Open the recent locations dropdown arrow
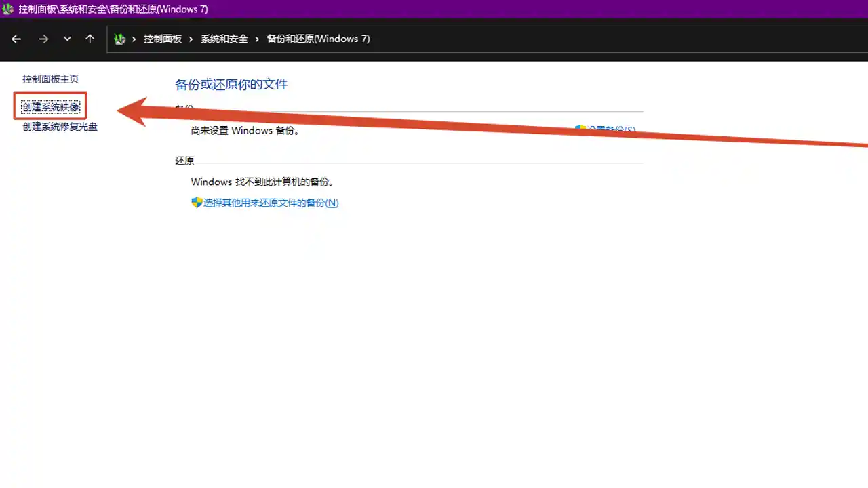 [67, 39]
